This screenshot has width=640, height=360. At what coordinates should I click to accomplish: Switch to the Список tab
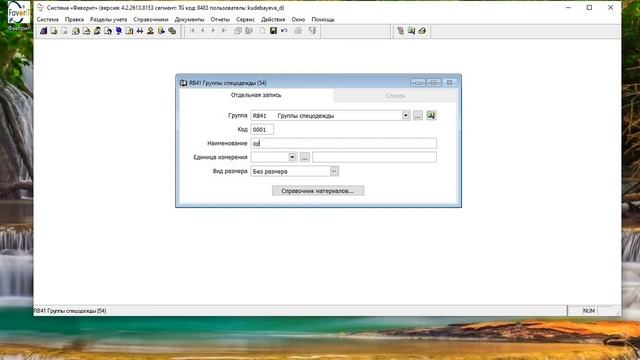395,96
